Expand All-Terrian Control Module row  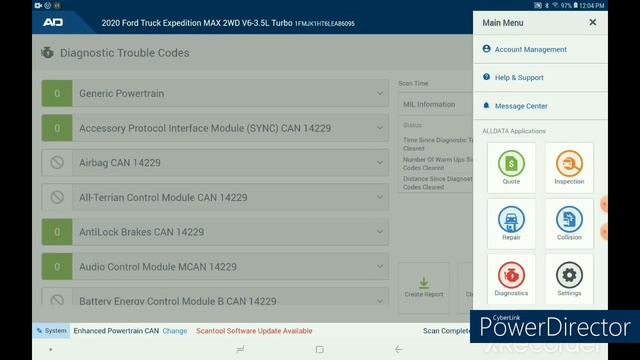tap(215, 197)
